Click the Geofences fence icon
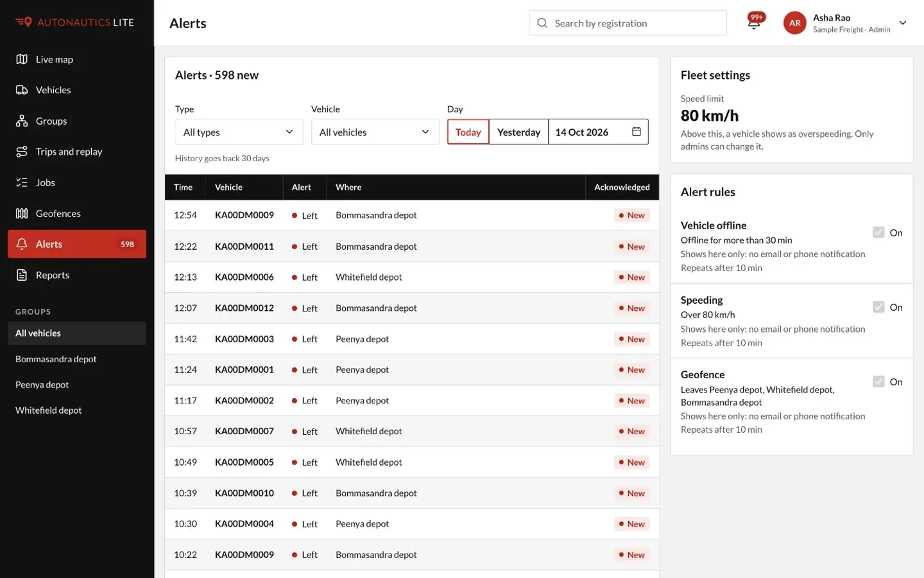Screen dimensions: 924x578 (x=22, y=213)
